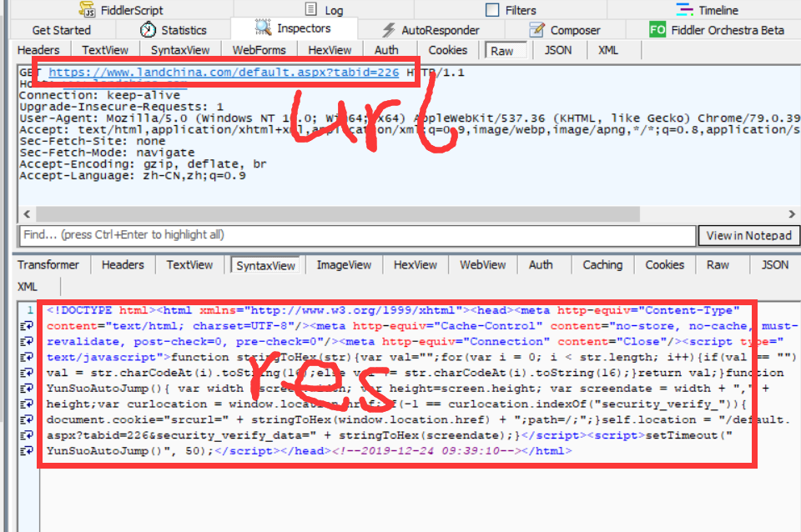
Task: Select the request Raw tab
Action: click(x=505, y=51)
